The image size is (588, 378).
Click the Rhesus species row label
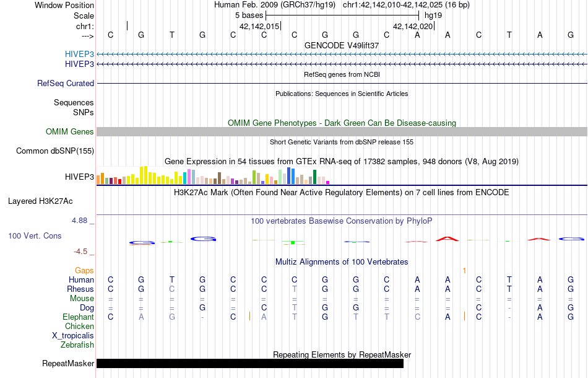(x=80, y=289)
